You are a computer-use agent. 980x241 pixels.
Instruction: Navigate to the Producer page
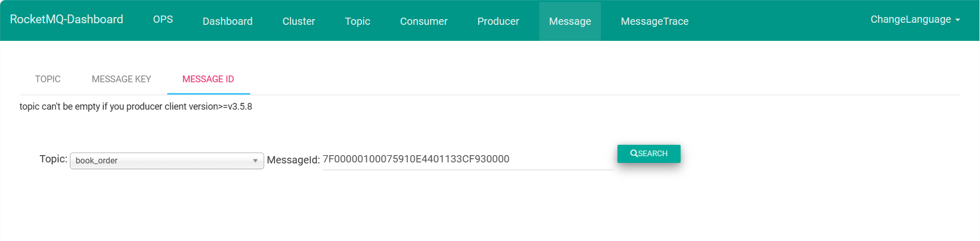pos(498,21)
